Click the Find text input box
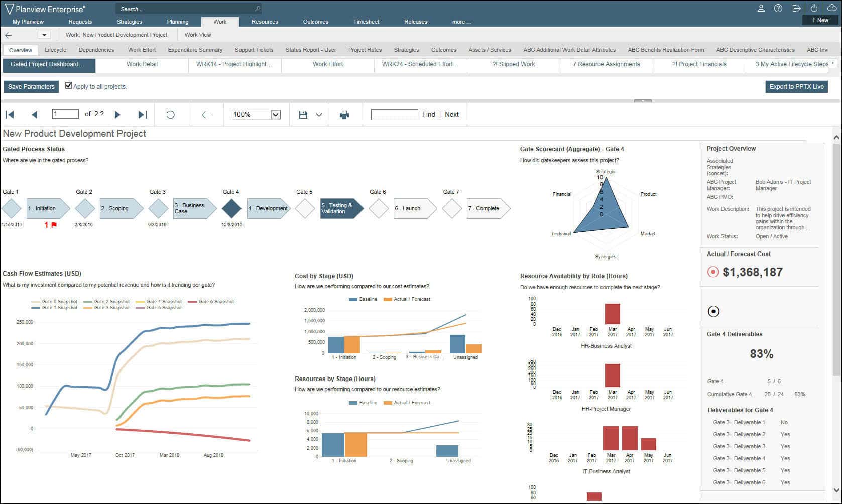The height and width of the screenshot is (504, 842). point(394,115)
